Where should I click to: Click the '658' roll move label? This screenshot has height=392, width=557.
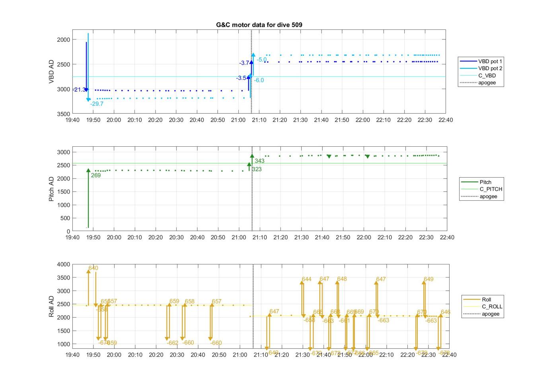pos(190,301)
